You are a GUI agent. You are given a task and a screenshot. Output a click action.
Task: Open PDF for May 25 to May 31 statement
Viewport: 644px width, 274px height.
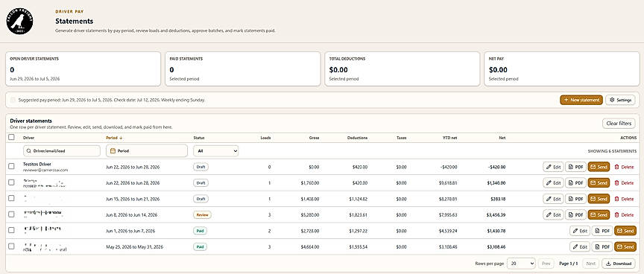tap(602, 246)
